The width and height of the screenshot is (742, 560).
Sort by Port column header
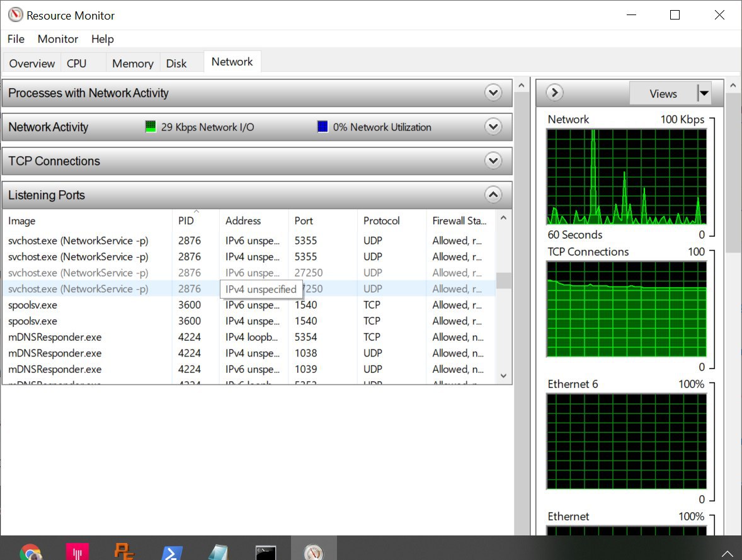point(322,220)
